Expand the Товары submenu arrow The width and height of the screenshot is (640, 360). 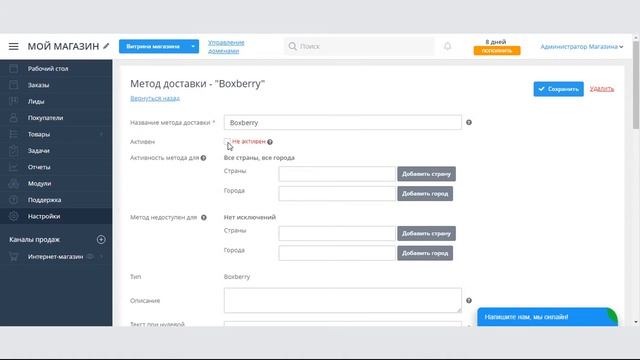click(101, 134)
